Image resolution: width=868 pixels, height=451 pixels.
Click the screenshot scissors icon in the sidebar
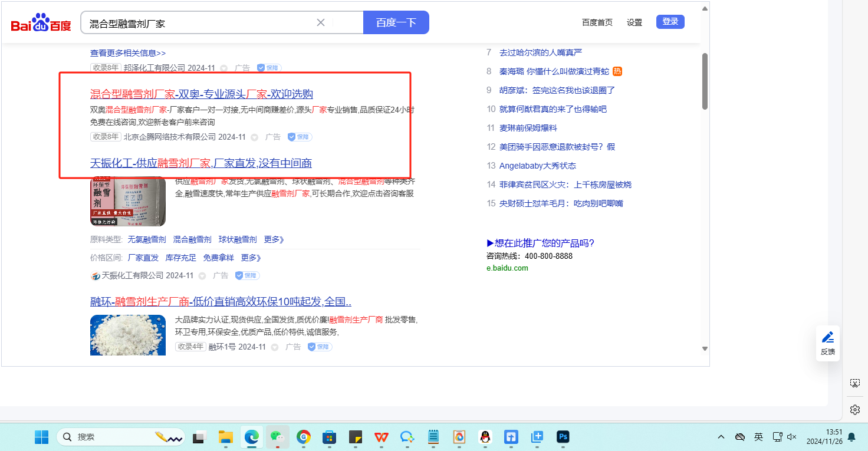(854, 383)
